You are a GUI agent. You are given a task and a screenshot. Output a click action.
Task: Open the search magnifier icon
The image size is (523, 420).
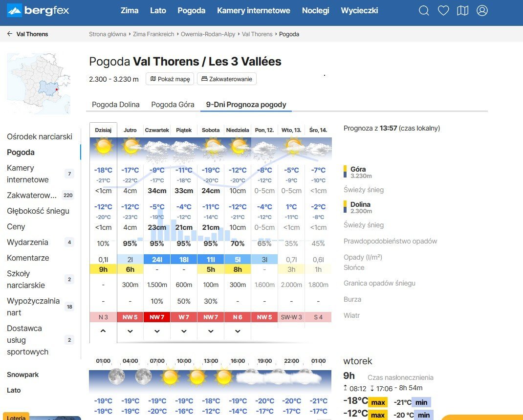click(424, 10)
